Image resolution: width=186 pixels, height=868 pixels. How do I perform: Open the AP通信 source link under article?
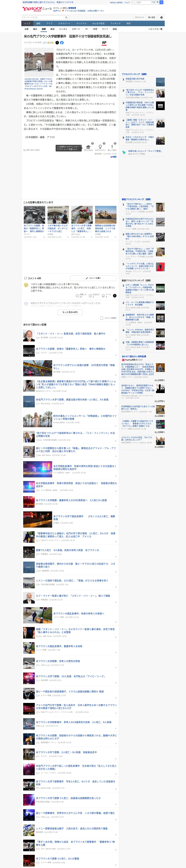(x=113, y=157)
